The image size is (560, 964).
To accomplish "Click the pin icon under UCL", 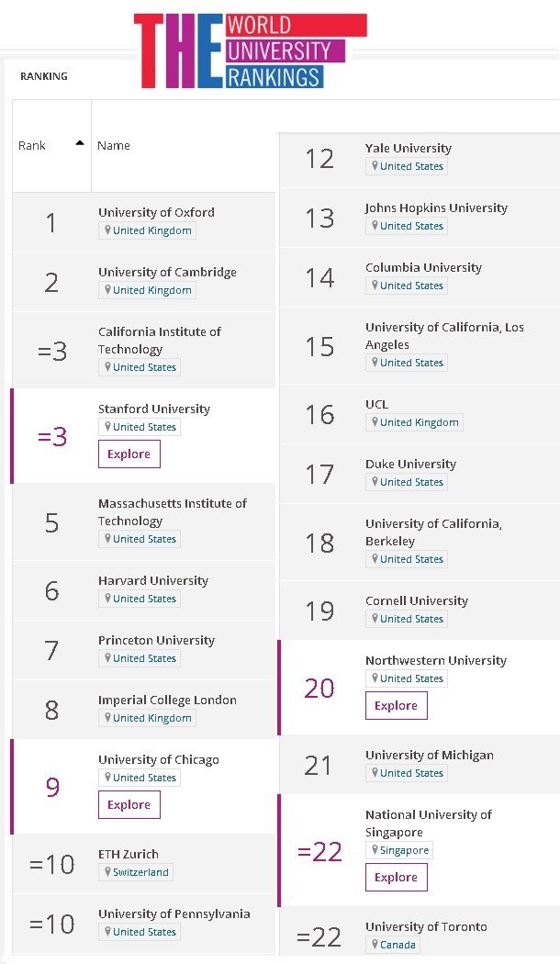I will (x=374, y=422).
